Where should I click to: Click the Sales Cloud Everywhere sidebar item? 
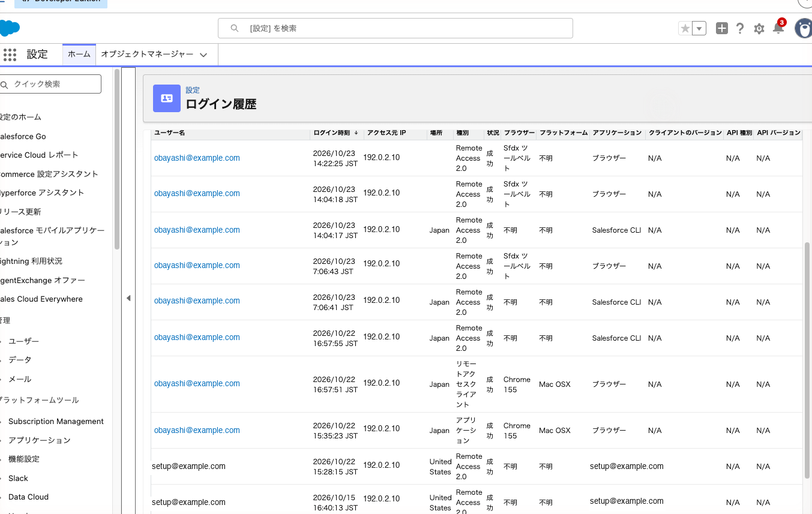[x=41, y=299]
